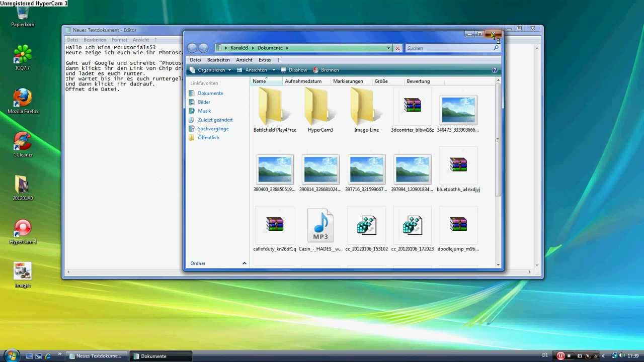This screenshot has height=362, width=644.
Task: Select 3dcontrter archive file
Action: tap(412, 110)
